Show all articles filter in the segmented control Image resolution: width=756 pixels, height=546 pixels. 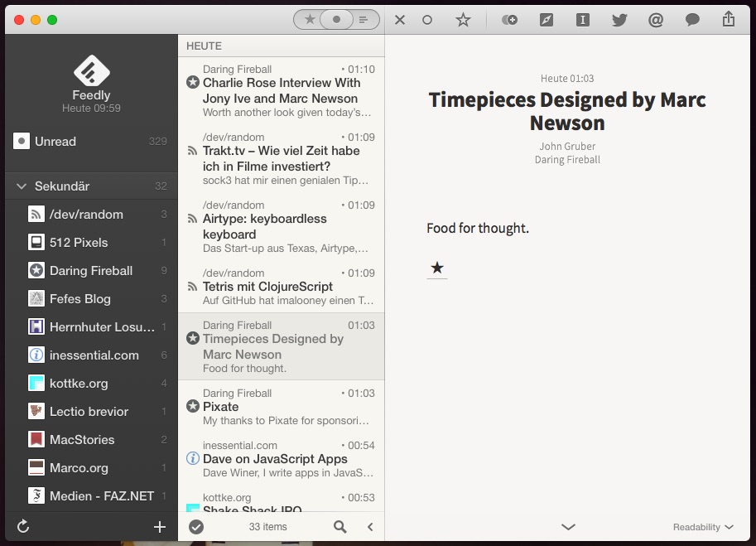pyautogui.click(x=364, y=20)
